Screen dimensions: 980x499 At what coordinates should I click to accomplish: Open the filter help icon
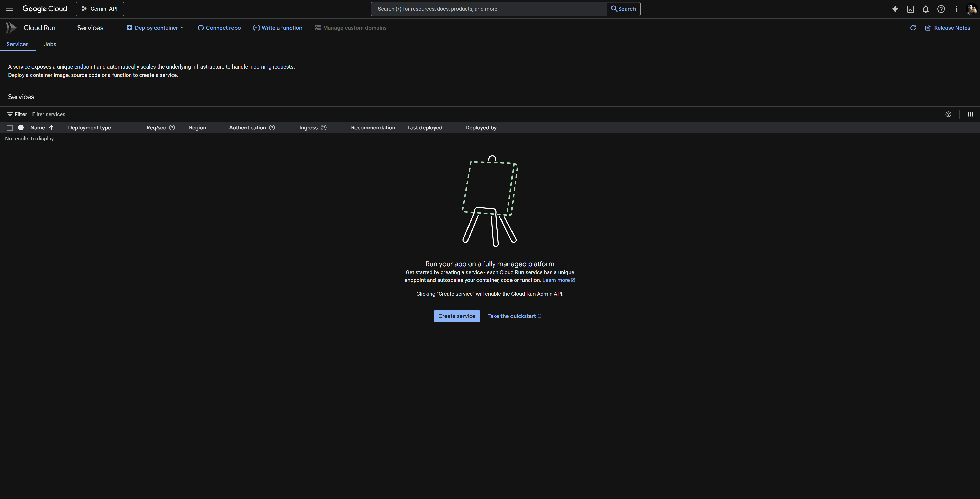[x=949, y=114]
